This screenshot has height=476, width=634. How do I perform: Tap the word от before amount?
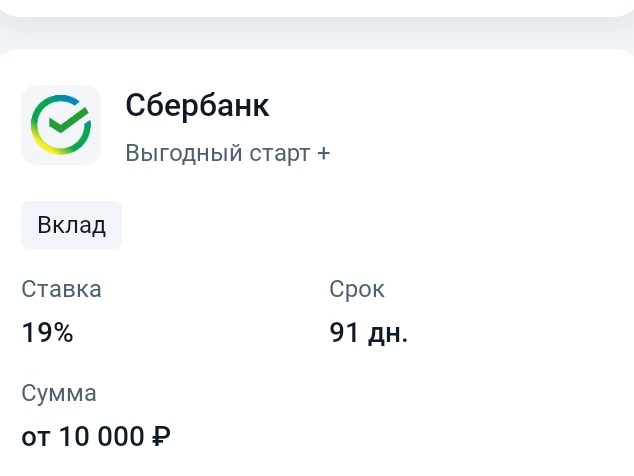tap(36, 438)
